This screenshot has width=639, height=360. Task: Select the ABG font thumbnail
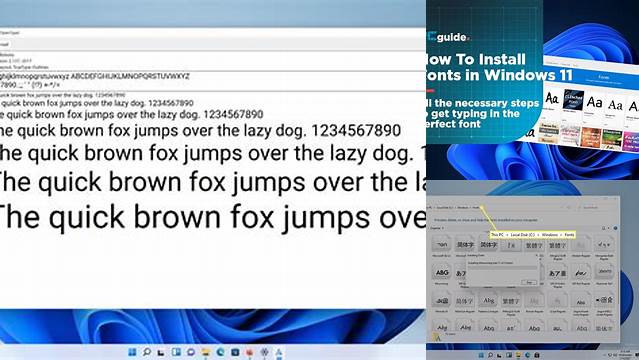[442, 272]
